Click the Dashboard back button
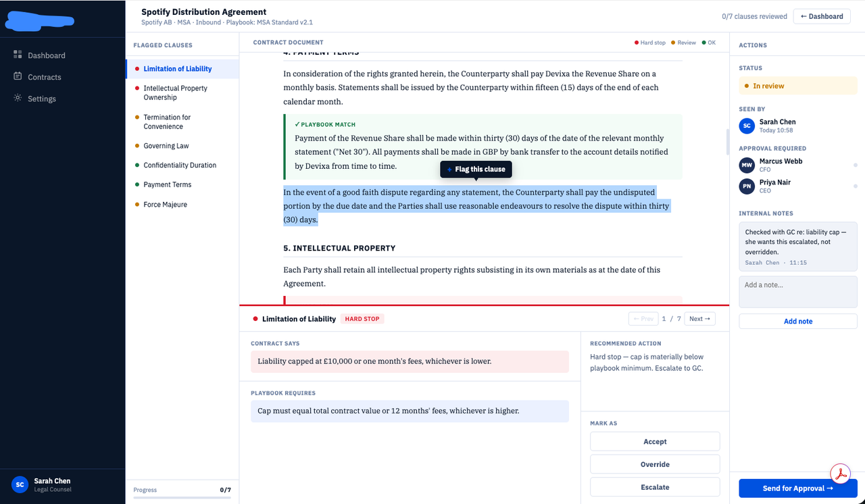The image size is (865, 504). 822,16
